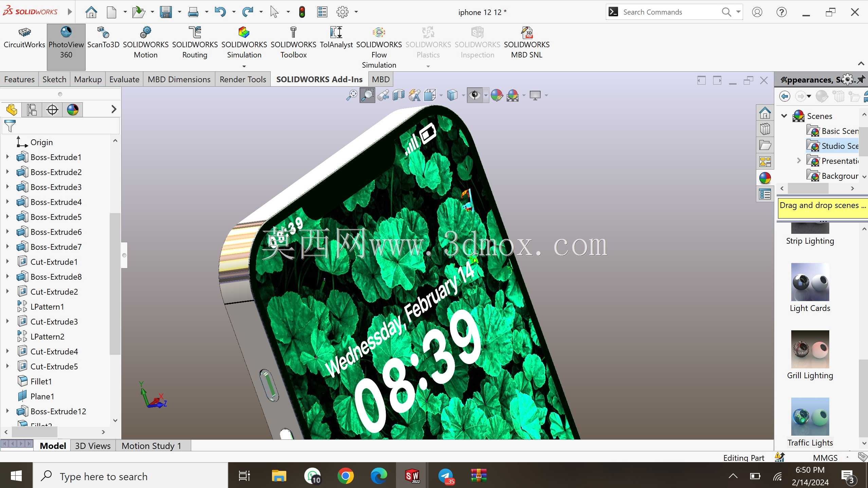This screenshot has width=868, height=488.
Task: Click the Home icon in top toolbar
Action: [91, 12]
